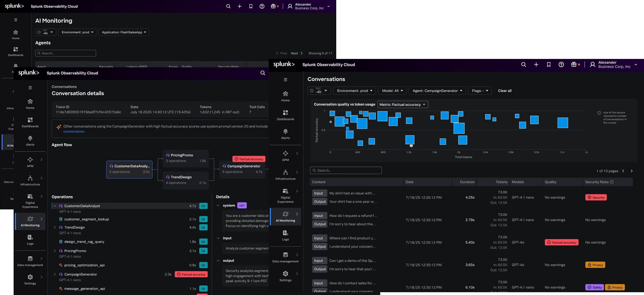Open the help question-mark icon in Conversations window
This screenshot has height=295, width=644.
click(x=561, y=65)
